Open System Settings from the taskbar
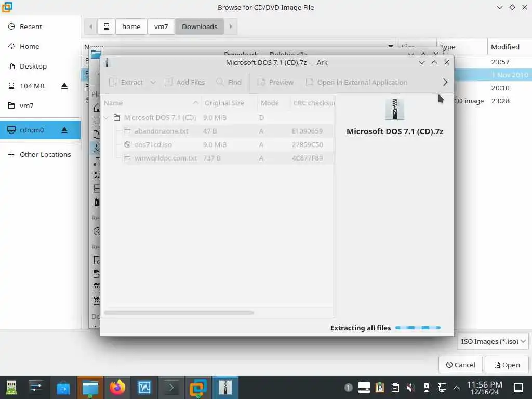 pos(36,388)
